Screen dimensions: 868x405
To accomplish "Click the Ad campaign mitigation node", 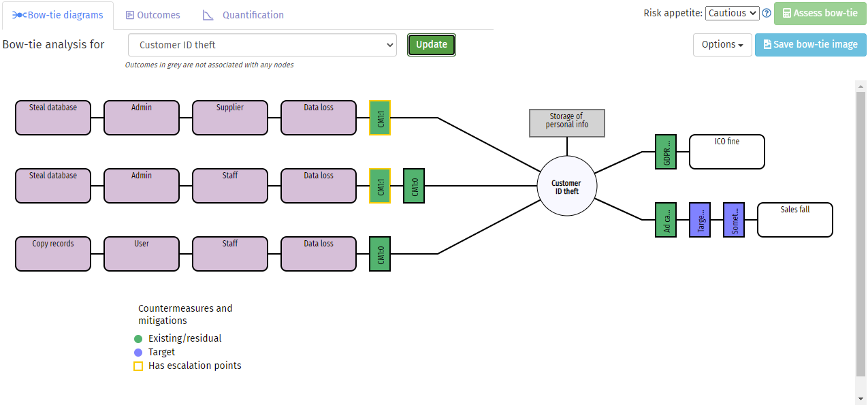I will [x=666, y=220].
